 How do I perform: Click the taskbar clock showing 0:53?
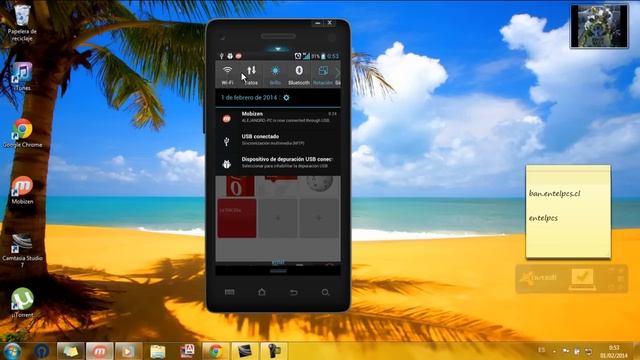coord(613,351)
